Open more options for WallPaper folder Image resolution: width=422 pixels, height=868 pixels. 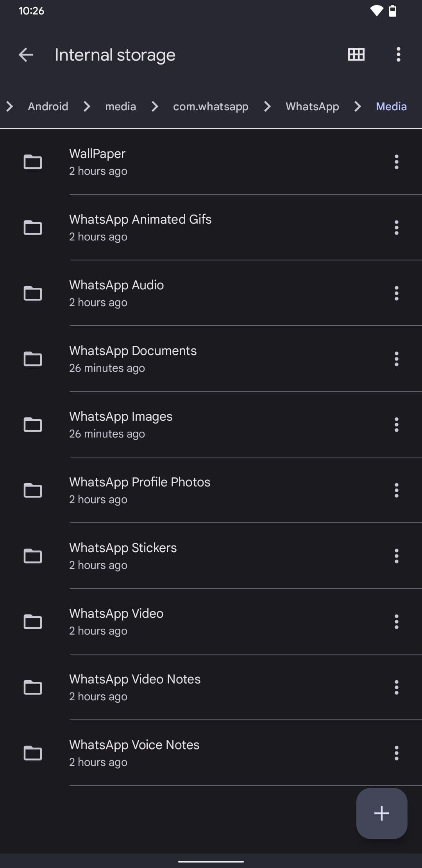(x=396, y=162)
